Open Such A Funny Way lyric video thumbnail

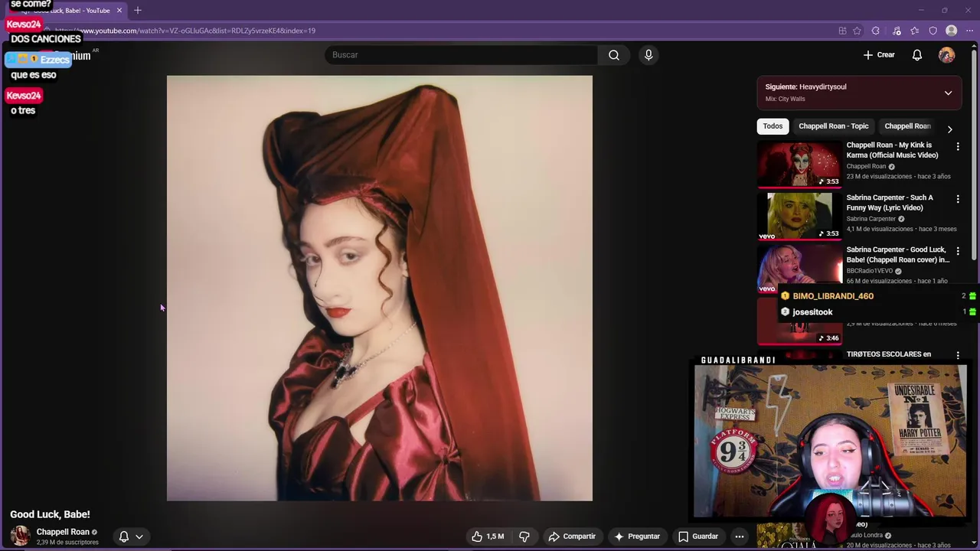(x=799, y=216)
